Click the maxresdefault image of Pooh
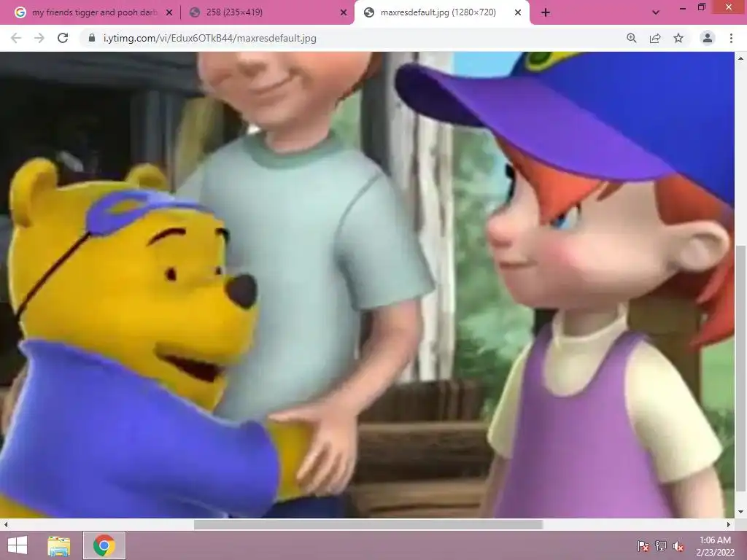The width and height of the screenshot is (747, 560). (367, 285)
